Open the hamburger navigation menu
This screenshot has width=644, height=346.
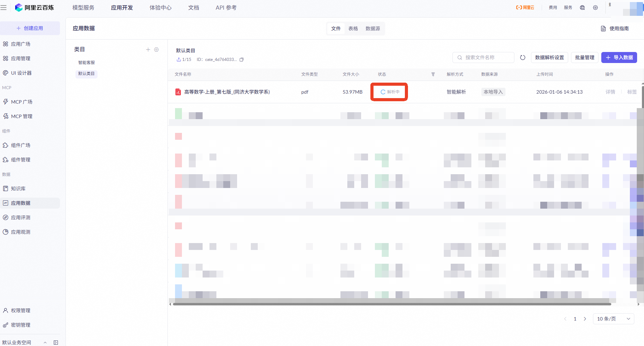[4, 8]
